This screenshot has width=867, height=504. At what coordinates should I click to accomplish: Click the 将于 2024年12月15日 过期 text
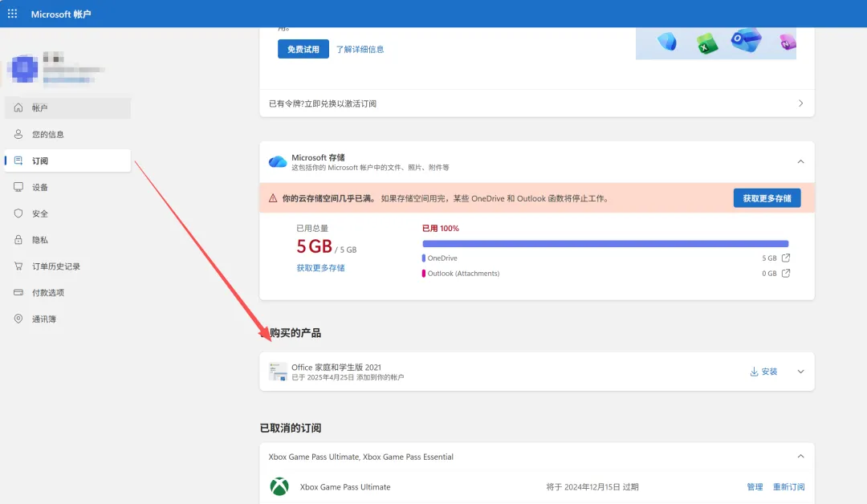[592, 487]
